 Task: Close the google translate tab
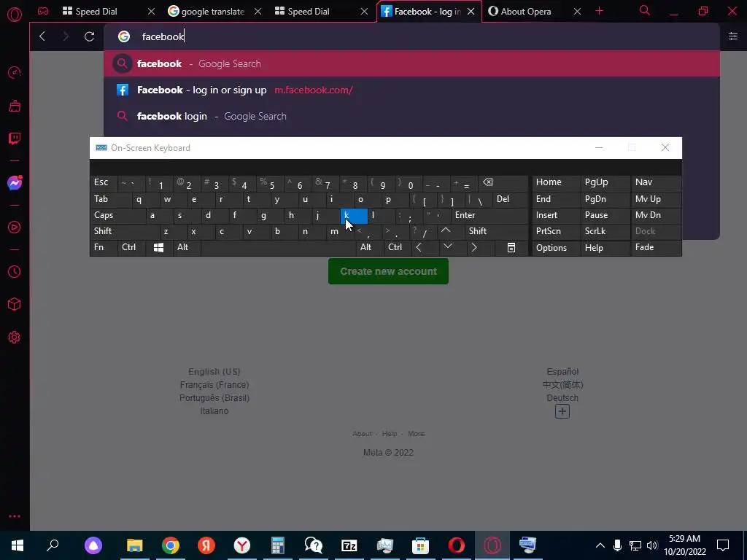[258, 12]
